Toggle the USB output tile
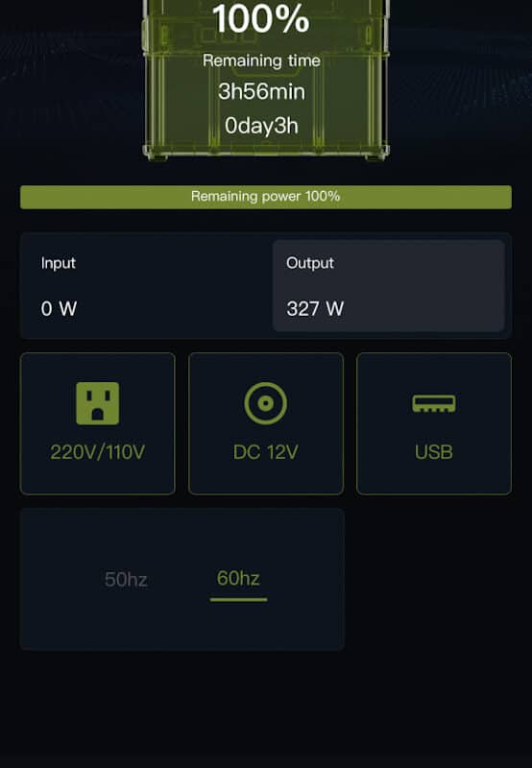 pyautogui.click(x=434, y=423)
